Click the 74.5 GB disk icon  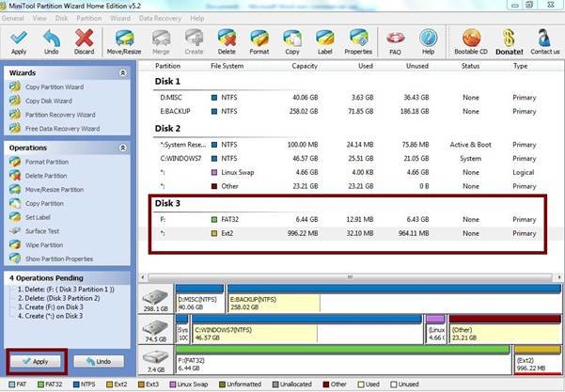pyautogui.click(x=156, y=329)
